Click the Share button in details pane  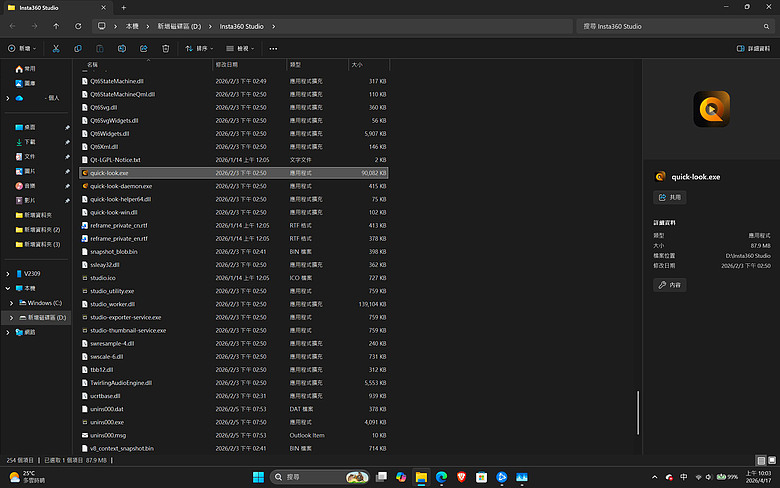[x=670, y=197]
